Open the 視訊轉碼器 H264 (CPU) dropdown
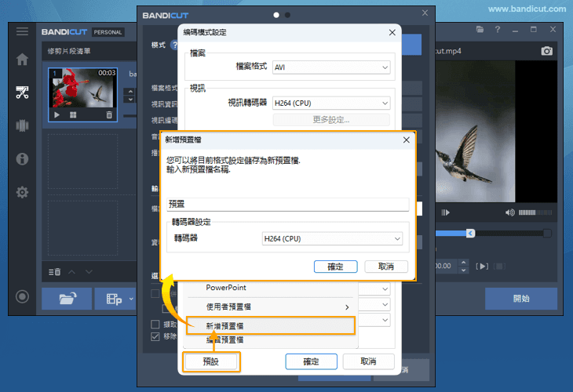Screen dimensions: 573x392 (x=331, y=103)
